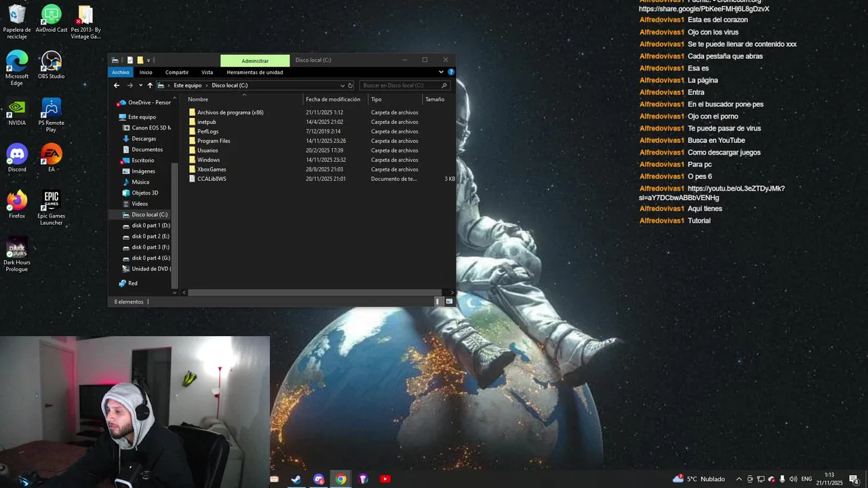The image size is (868, 488).
Task: Open the weather widget showing 5°C Nublado
Action: tap(698, 479)
